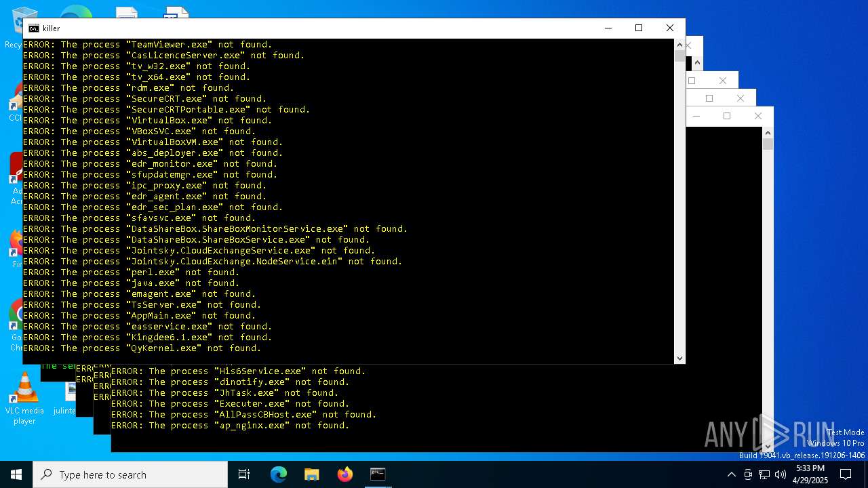Click scroll up arrow in killer window
This screenshot has height=488, width=868.
click(679, 45)
